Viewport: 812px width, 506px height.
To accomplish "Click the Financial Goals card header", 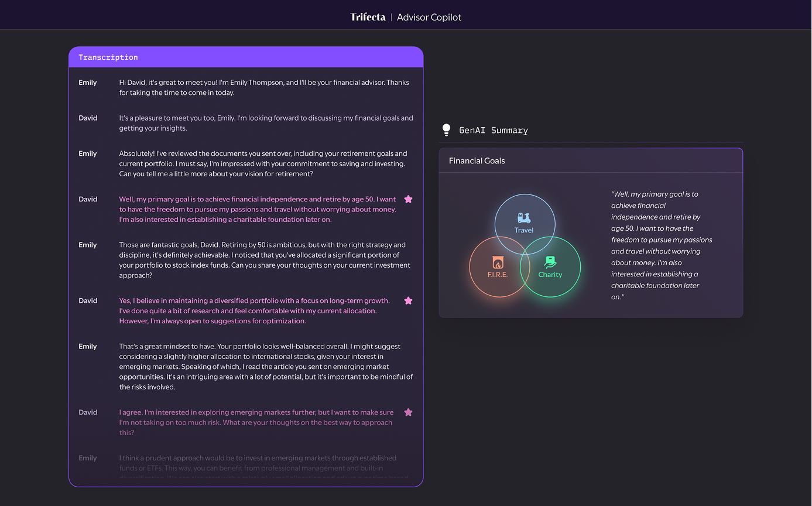I will coord(591,160).
